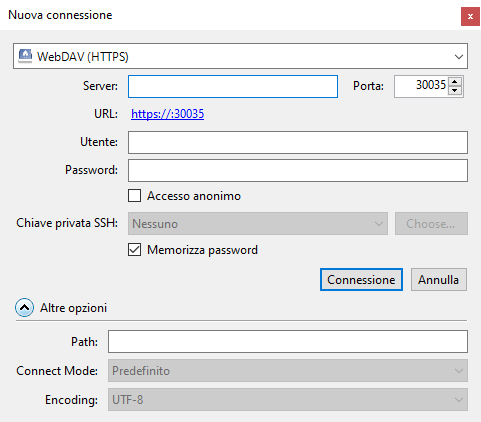This screenshot has width=481, height=422.
Task: Enable the Accesso anonimo checkbox
Action: (x=134, y=196)
